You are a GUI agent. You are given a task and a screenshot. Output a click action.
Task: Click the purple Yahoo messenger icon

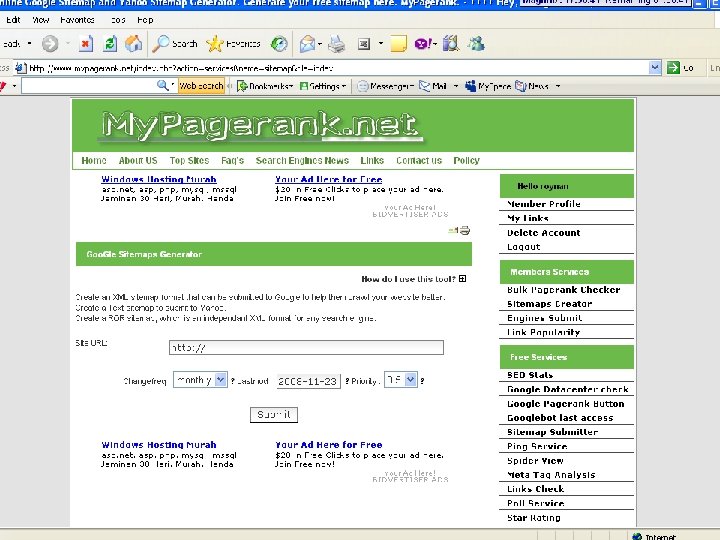[x=422, y=44]
